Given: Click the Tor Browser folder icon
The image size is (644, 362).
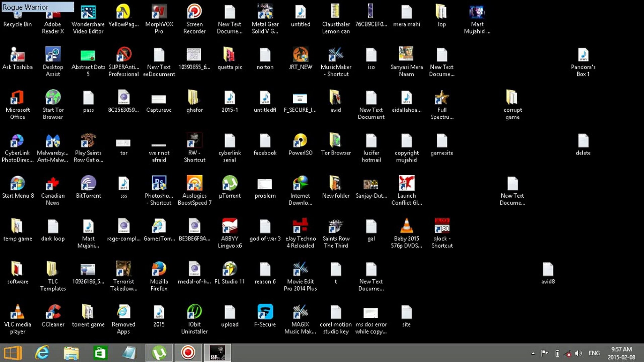Looking at the screenshot, I should [336, 145].
